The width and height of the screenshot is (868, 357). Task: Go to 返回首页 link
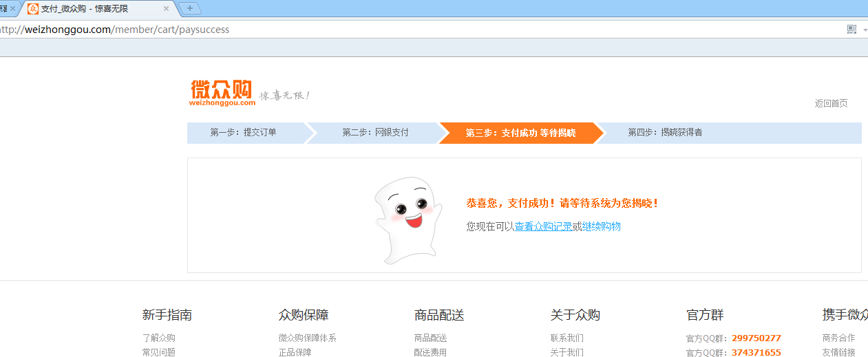[x=832, y=103]
